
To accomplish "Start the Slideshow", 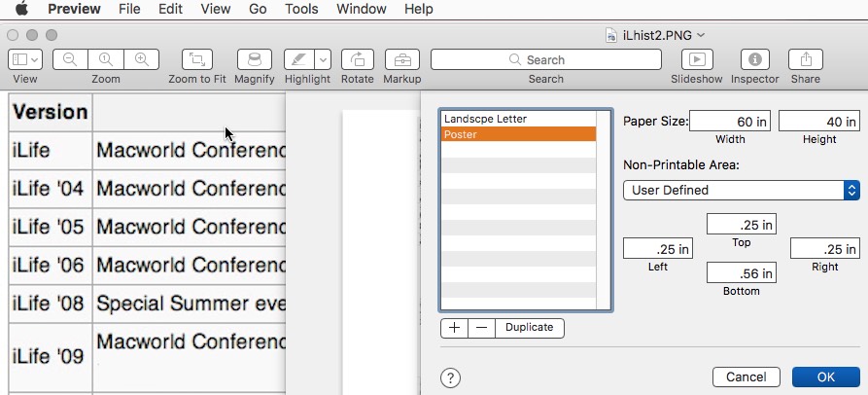I will [x=697, y=59].
